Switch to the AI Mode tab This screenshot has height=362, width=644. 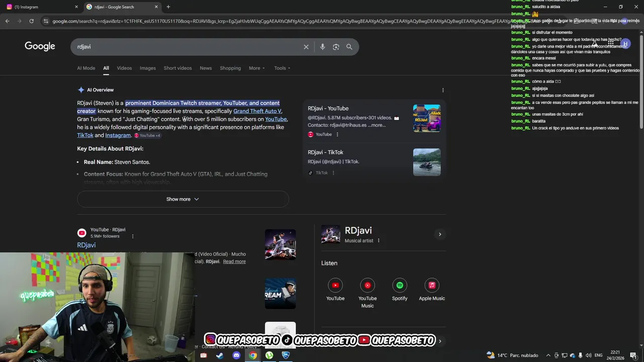click(86, 68)
